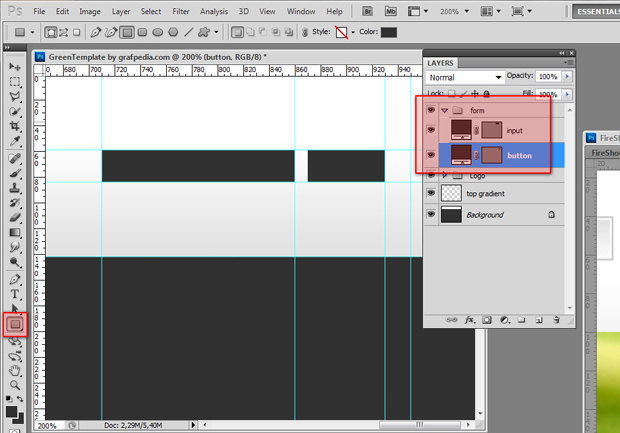
Task: Open the Fill slider arrow
Action: [x=567, y=94]
